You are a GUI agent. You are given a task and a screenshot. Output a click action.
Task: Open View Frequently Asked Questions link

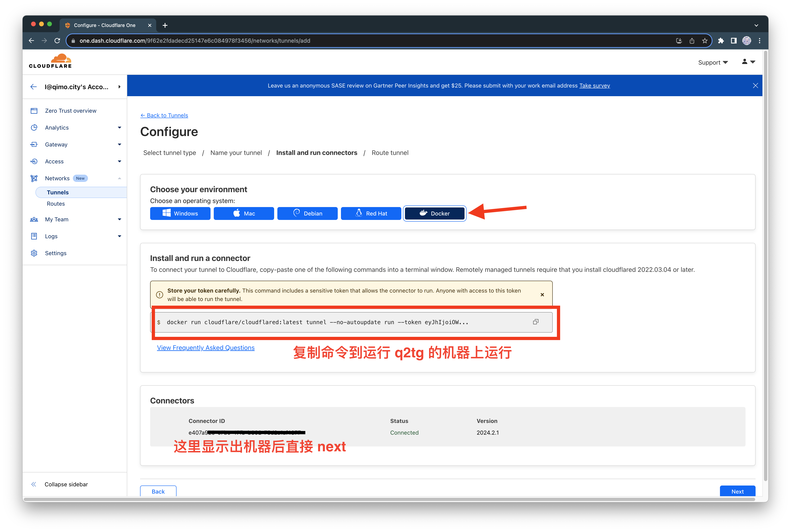coord(206,347)
